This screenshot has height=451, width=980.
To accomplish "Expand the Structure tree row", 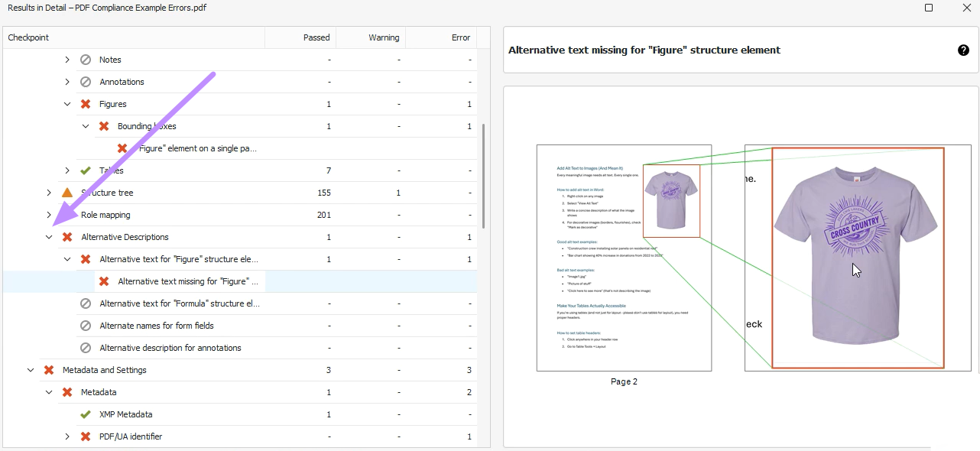I will (49, 193).
